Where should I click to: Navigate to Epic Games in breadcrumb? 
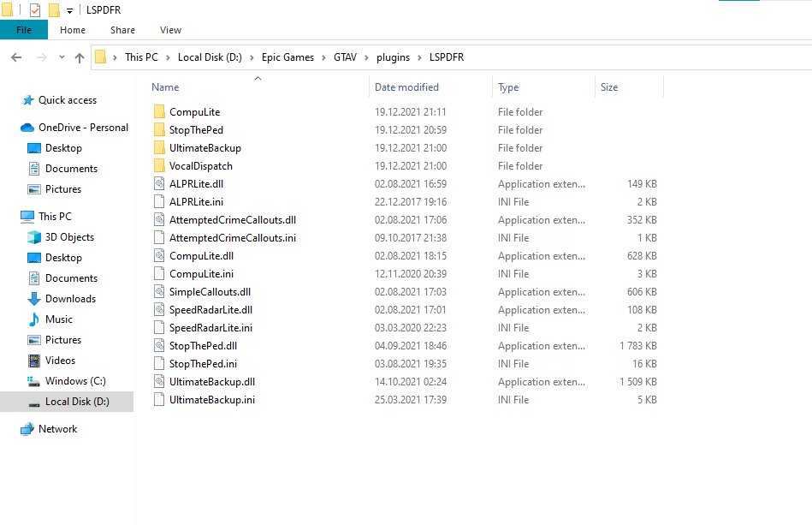point(288,57)
